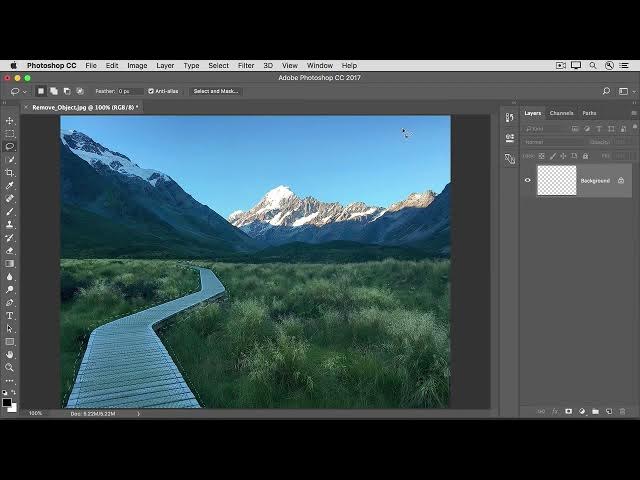Select the Zoom tool
Viewport: 640px width, 480px height.
click(x=10, y=367)
